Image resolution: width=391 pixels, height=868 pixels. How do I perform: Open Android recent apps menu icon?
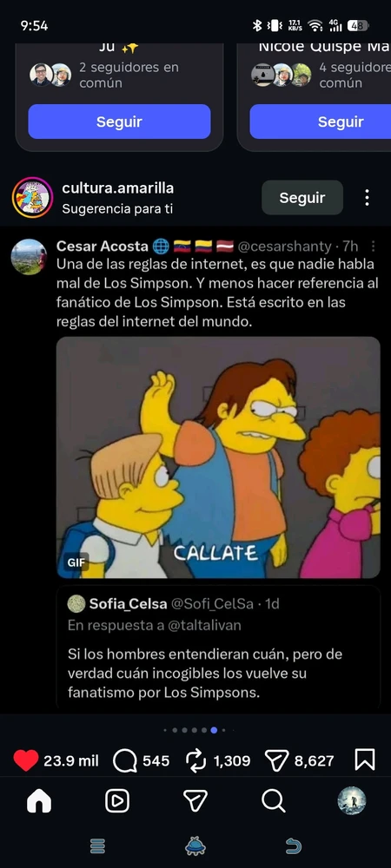[x=97, y=845]
